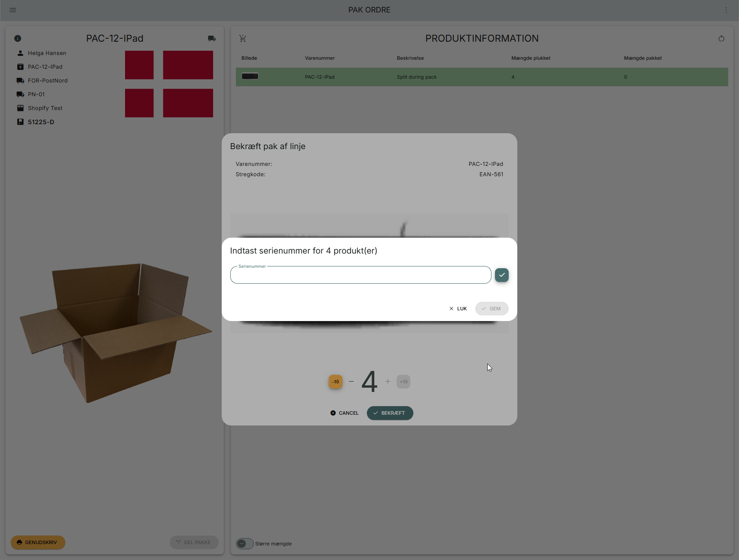
Task: Toggle the Større mængde switch
Action: pos(244,544)
